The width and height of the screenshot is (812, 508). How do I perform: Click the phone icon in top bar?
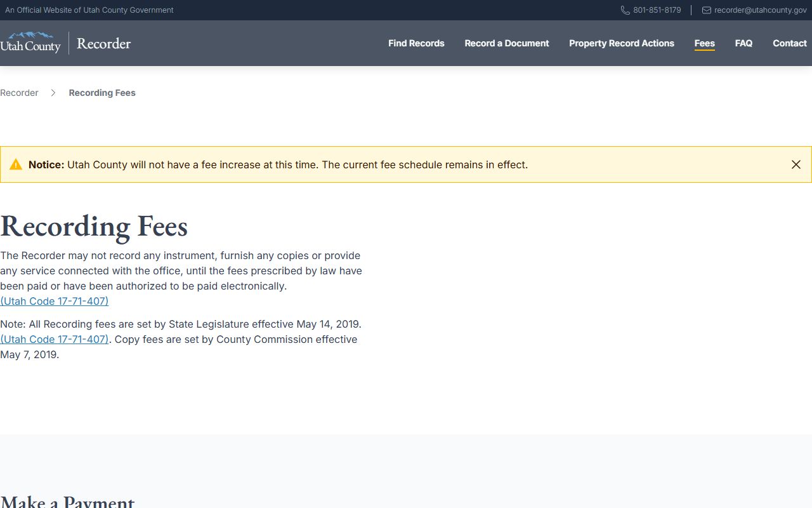coord(625,10)
